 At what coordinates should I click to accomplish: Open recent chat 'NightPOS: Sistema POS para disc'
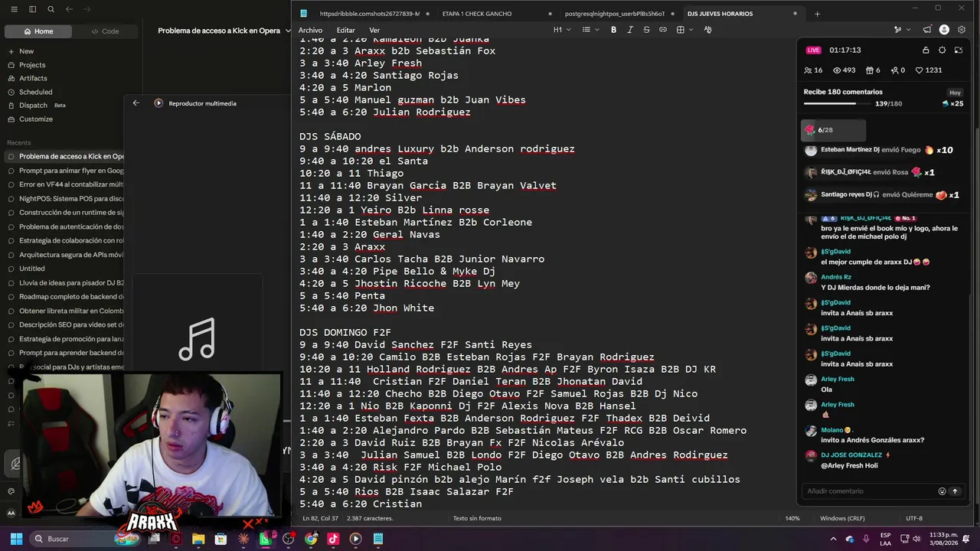pos(71,198)
